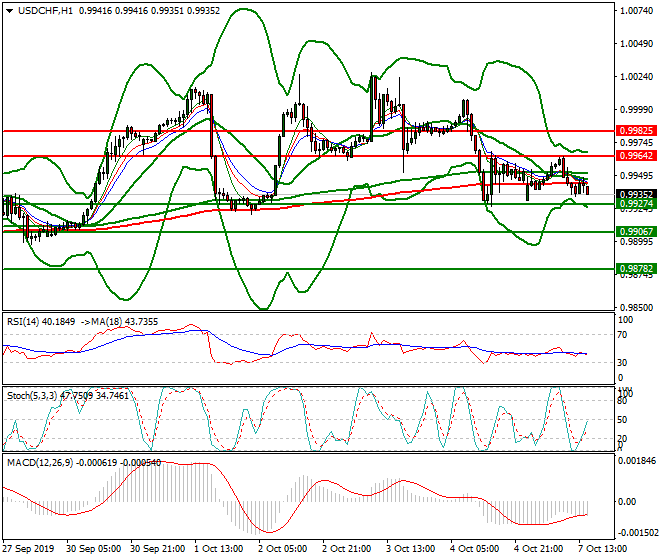Select the RSI scale level 30
Image resolution: width=660 pixels, height=560 pixels.
pyautogui.click(x=623, y=363)
